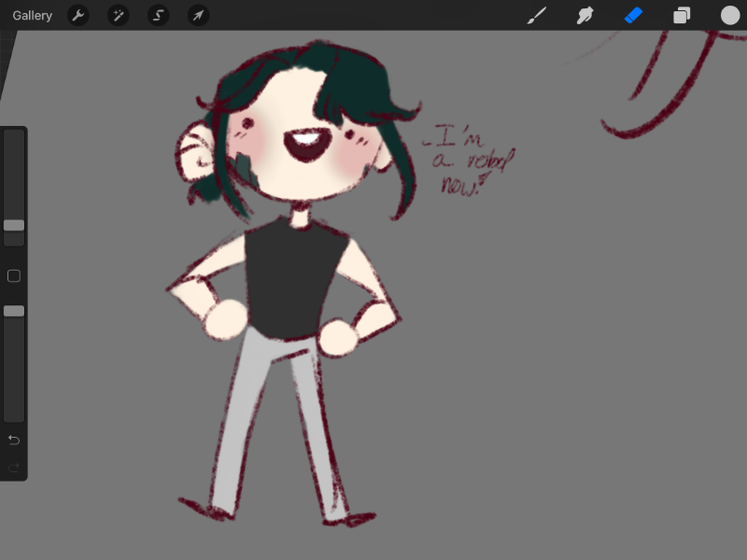
Task: Open the Gallery view
Action: (33, 15)
